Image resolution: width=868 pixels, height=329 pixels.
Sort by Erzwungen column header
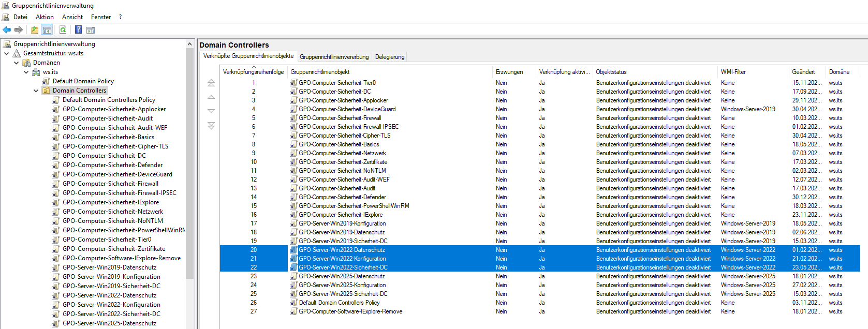(514, 72)
